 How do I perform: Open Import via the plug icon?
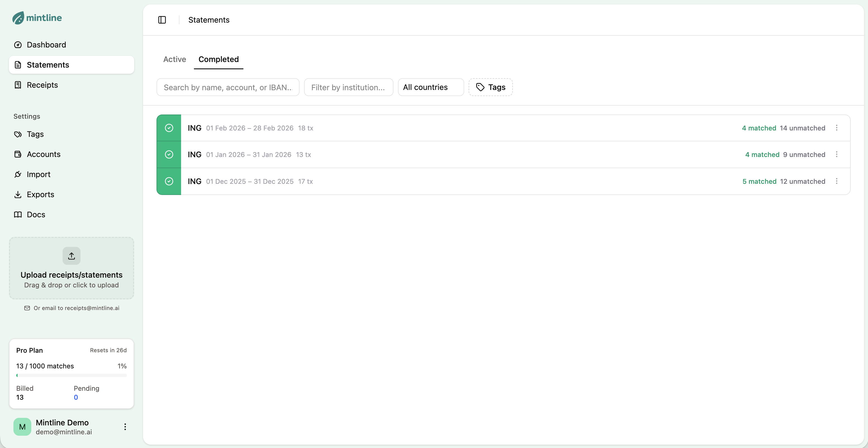click(18, 174)
